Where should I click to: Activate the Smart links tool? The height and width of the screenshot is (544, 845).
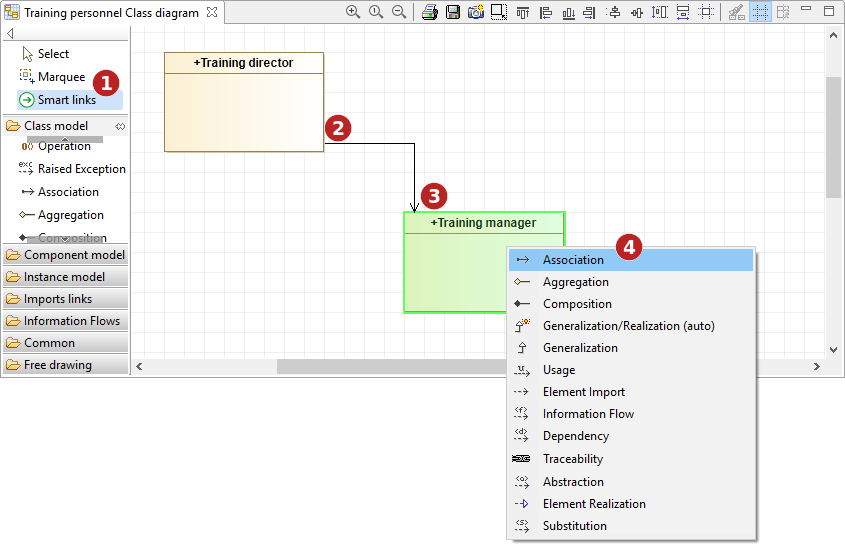coord(70,100)
